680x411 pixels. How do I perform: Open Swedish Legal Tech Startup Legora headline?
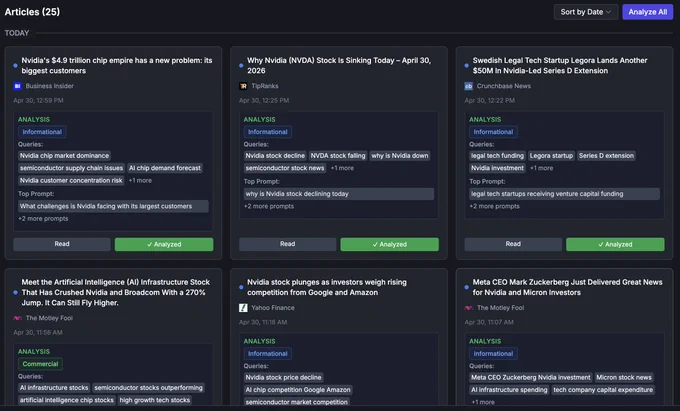click(560, 65)
